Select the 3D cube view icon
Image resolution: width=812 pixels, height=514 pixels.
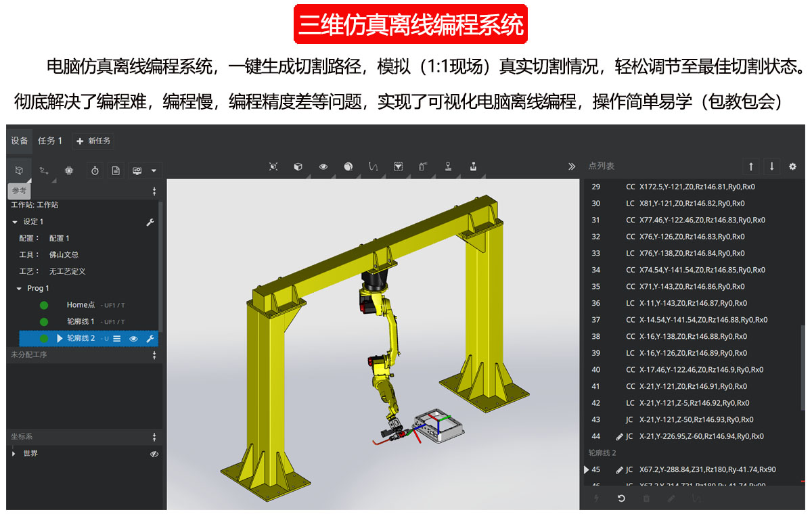[x=298, y=166]
